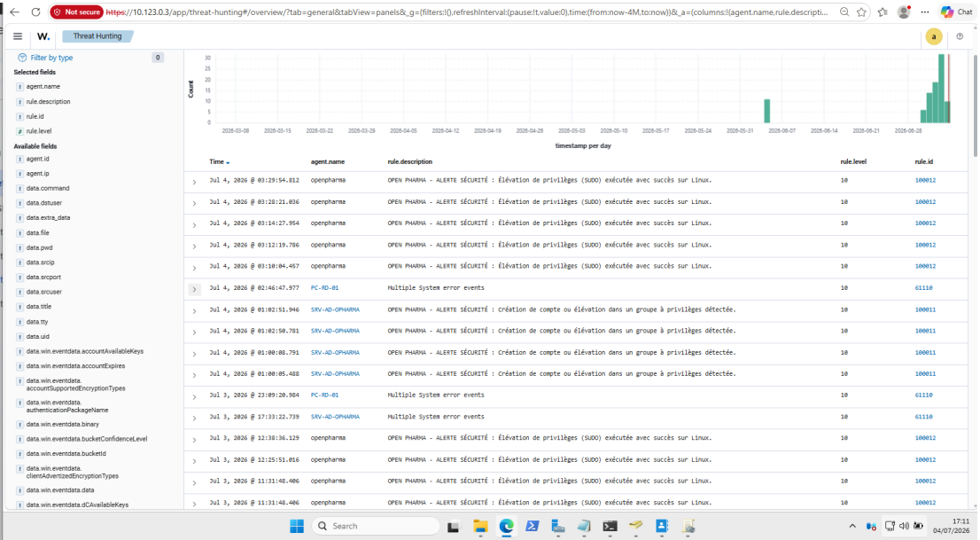Image resolution: width=980 pixels, height=540 pixels.
Task: Select the agent.id available field
Action: tap(37, 159)
